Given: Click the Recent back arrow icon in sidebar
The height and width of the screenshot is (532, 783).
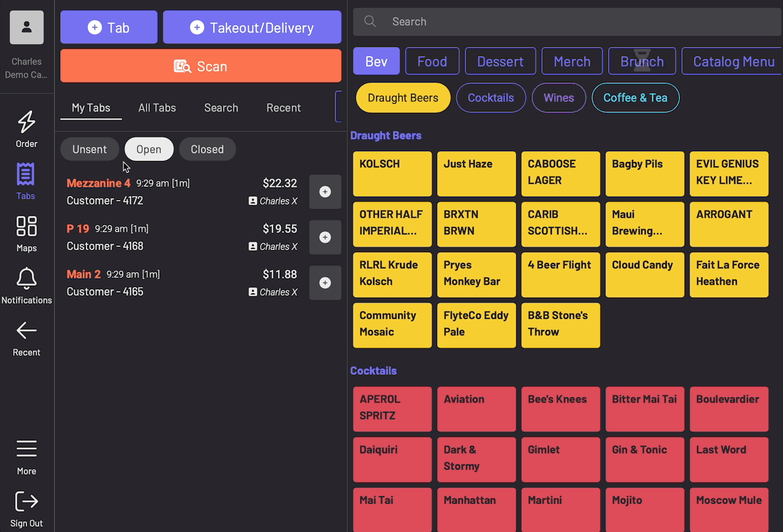Looking at the screenshot, I should coord(26,331).
